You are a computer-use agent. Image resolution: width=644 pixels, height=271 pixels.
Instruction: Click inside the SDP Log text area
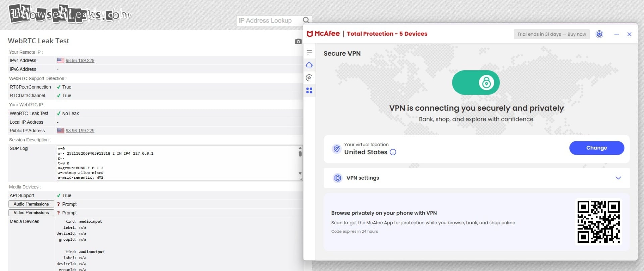(x=177, y=163)
